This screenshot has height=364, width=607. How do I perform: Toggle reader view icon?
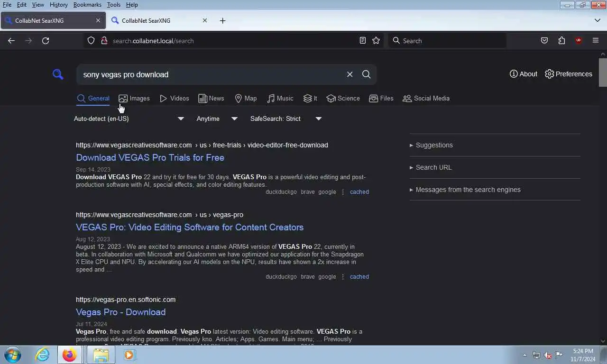tap(363, 41)
